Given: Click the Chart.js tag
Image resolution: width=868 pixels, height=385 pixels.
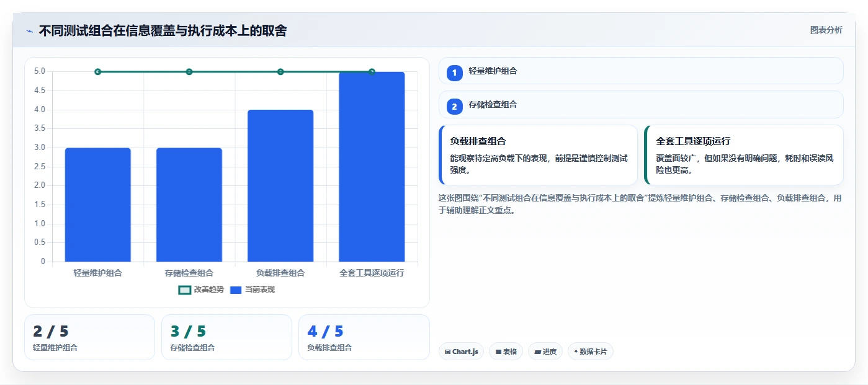Looking at the screenshot, I should click(462, 352).
